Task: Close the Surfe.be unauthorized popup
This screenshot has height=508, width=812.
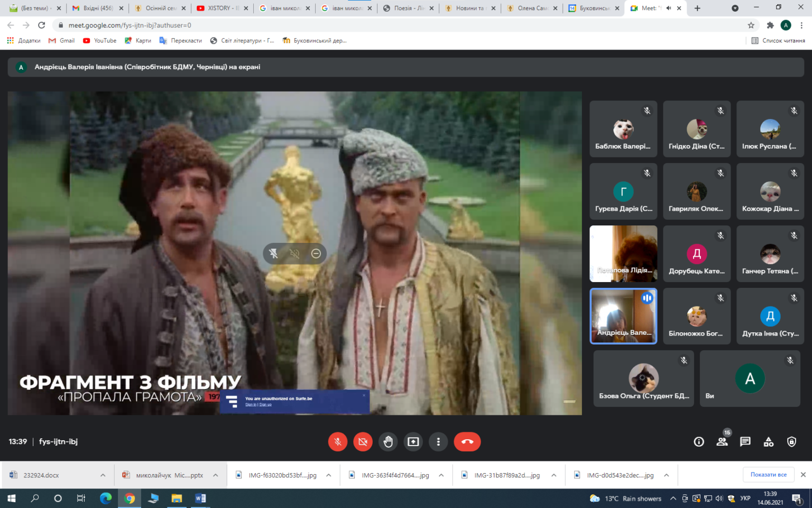Action: 364,395
